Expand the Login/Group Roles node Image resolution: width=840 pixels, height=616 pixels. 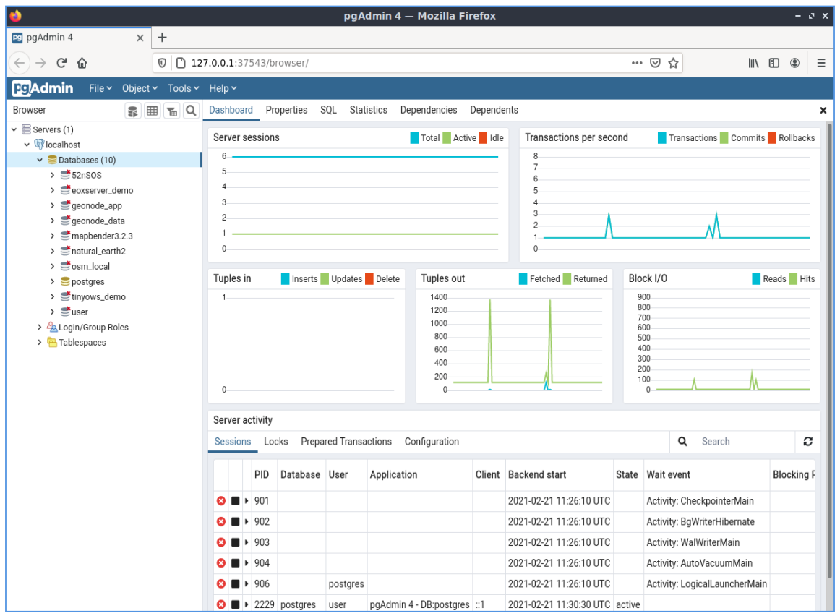click(40, 328)
